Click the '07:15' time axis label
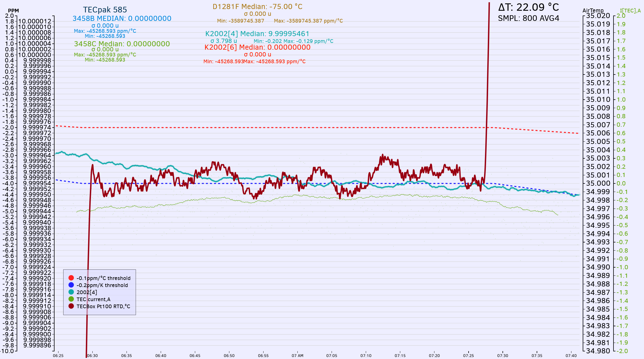Image resolution: width=644 pixels, height=359 pixels. point(400,356)
